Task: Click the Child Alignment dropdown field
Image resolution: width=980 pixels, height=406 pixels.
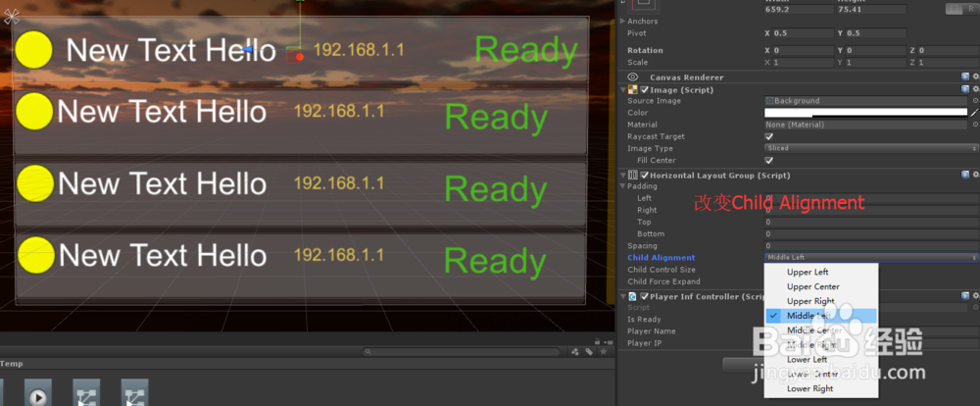Action: (871, 257)
